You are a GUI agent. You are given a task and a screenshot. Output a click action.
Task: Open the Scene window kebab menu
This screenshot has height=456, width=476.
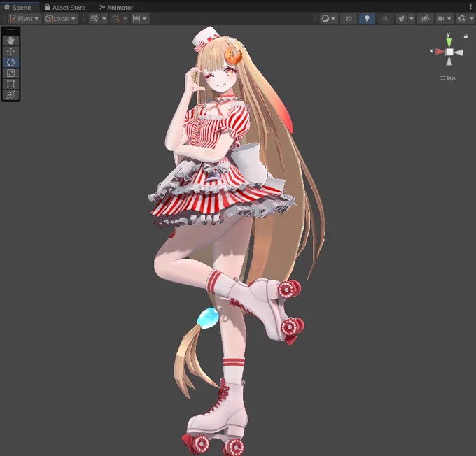click(471, 7)
